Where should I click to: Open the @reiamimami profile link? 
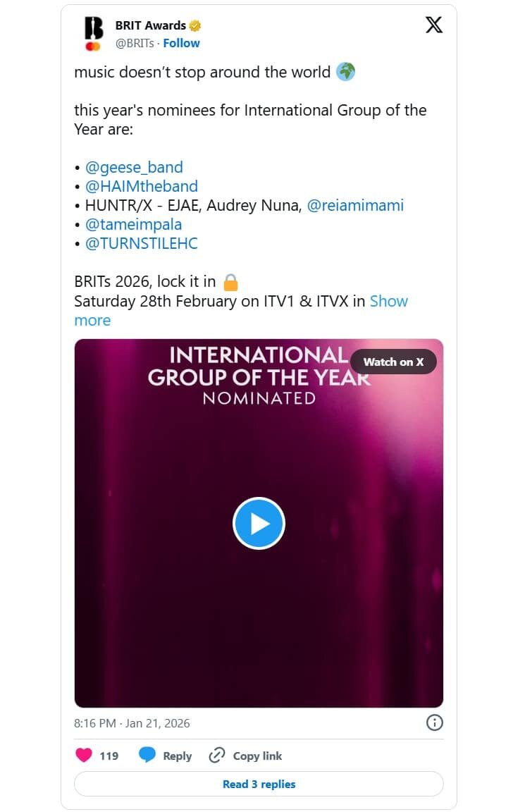pos(356,205)
